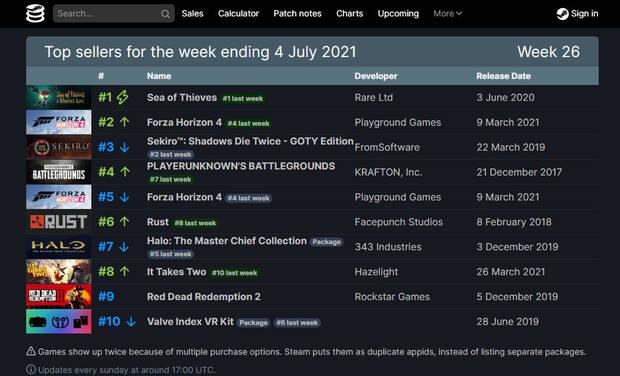Open the Sea of Thieves game link
620x376 pixels.
[x=182, y=97]
